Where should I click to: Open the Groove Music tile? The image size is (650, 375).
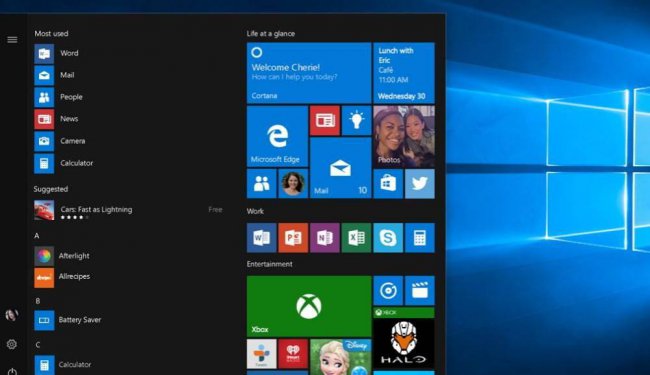(x=388, y=290)
